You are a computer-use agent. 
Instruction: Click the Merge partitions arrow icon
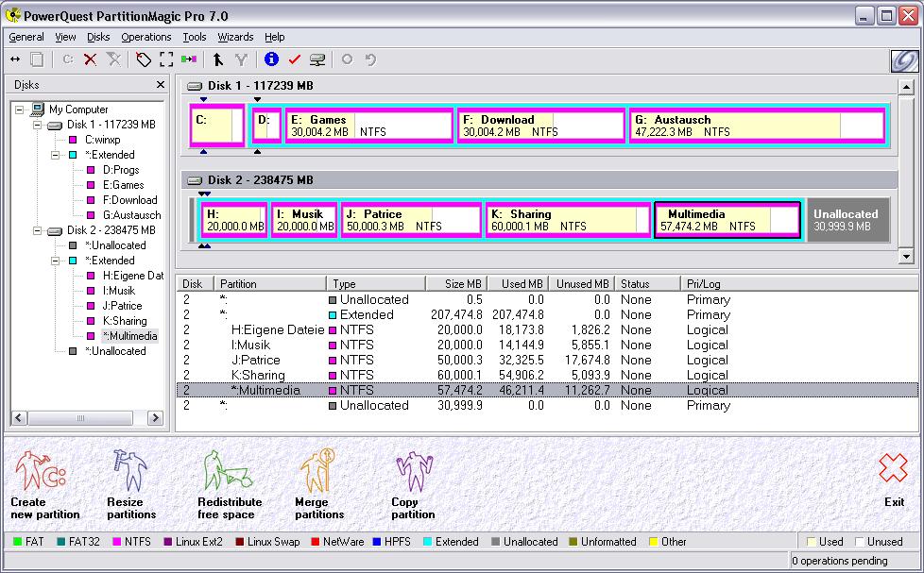click(218, 59)
